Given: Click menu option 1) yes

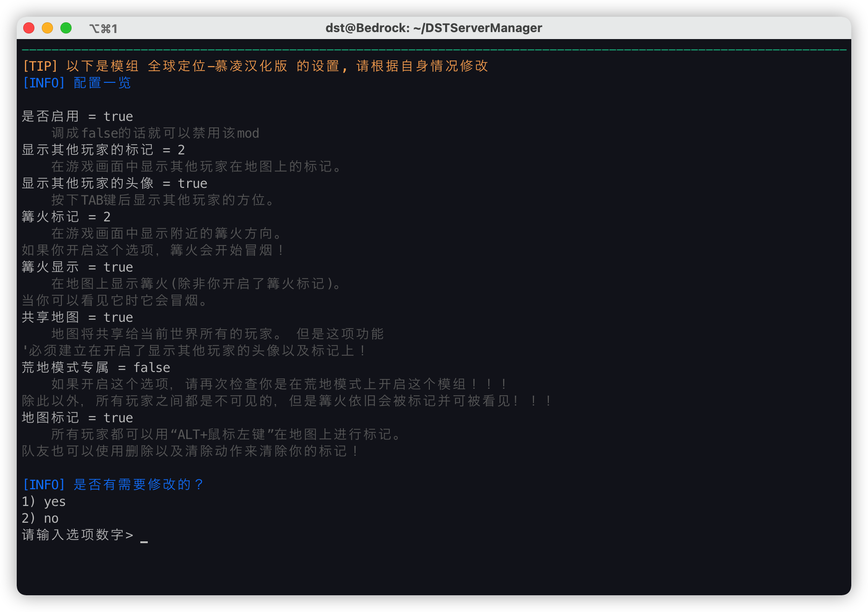Looking at the screenshot, I should [x=44, y=501].
